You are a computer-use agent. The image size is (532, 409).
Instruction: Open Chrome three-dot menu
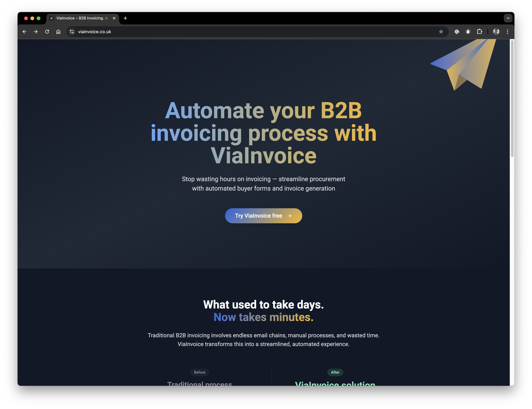[507, 32]
